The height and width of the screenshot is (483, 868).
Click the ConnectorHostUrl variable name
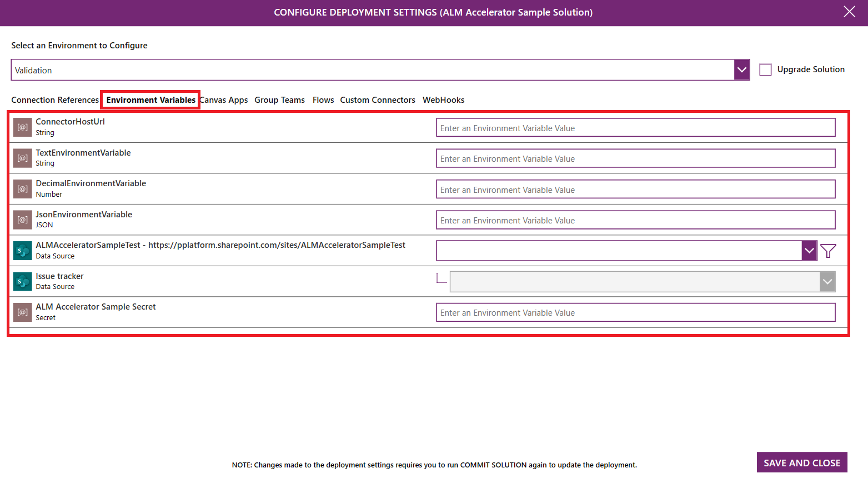pyautogui.click(x=70, y=122)
